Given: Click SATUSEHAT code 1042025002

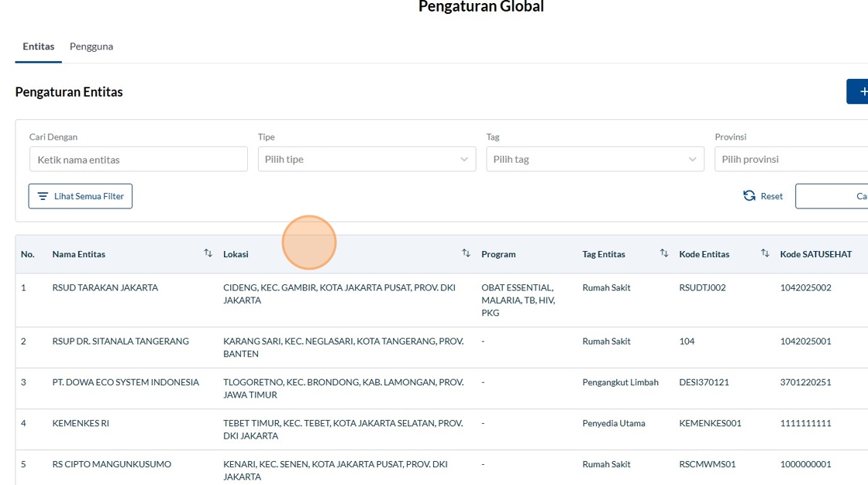Looking at the screenshot, I should 805,287.
